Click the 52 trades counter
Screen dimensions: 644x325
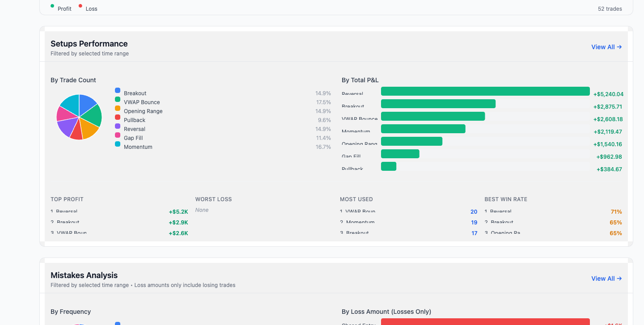pos(610,8)
